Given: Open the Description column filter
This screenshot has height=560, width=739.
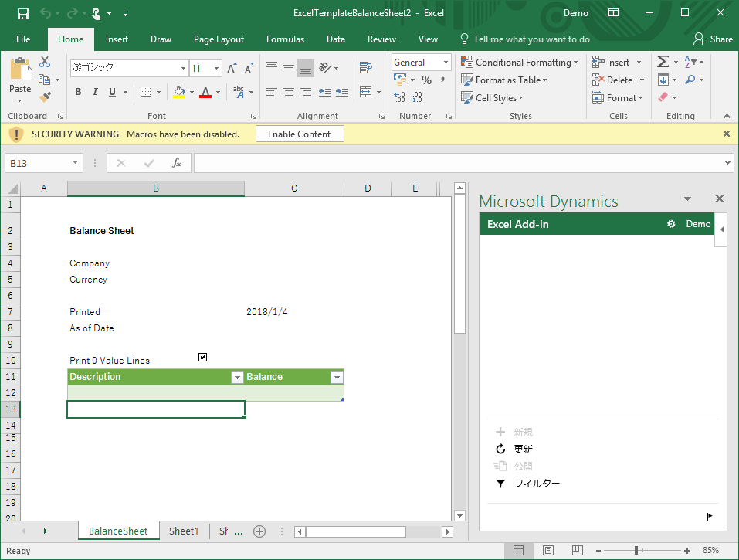Looking at the screenshot, I should (237, 377).
